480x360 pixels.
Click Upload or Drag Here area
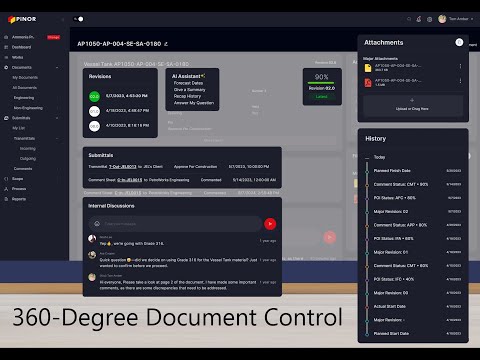(x=413, y=105)
